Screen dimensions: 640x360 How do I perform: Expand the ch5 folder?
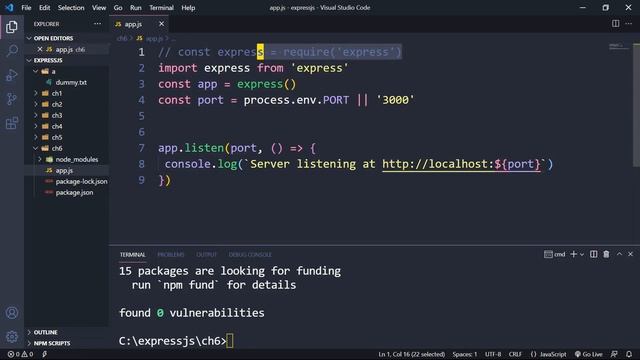[x=36, y=137]
